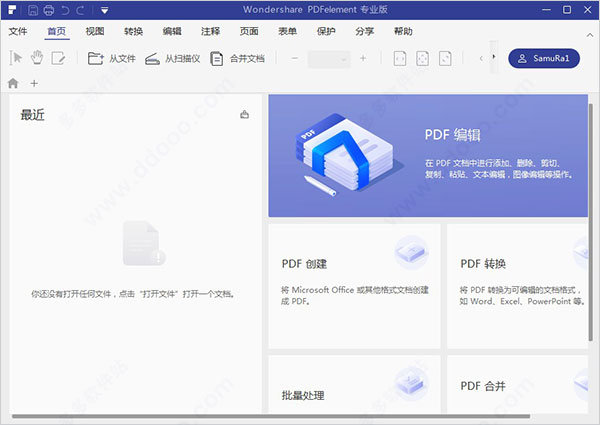Click the horizontal scrollbar at the bottom
Image resolution: width=600 pixels, height=425 pixels.
click(x=271, y=416)
